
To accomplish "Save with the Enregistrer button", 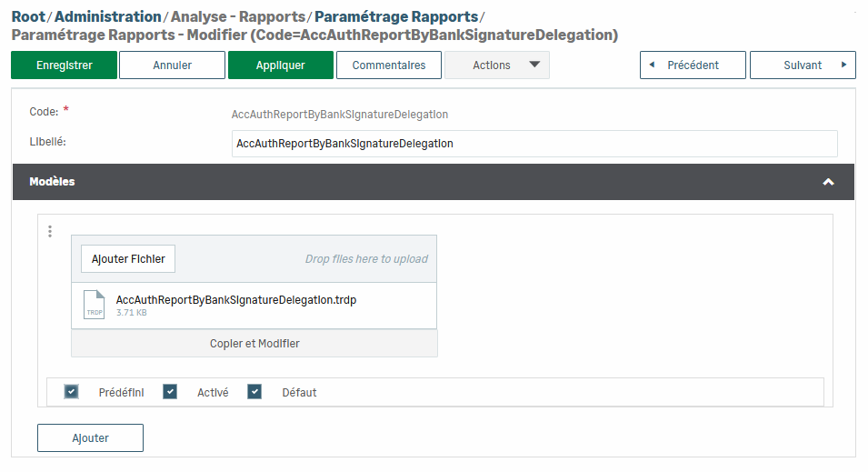I will coord(65,65).
